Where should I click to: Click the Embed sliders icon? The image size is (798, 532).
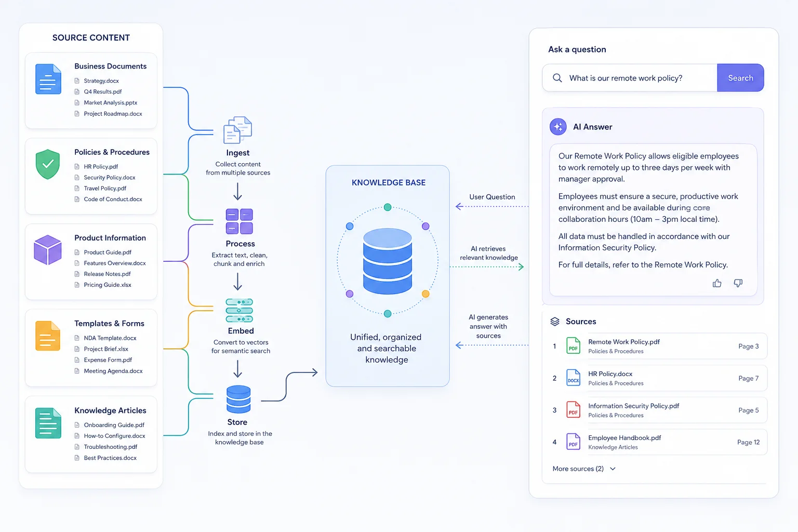pos(239,310)
